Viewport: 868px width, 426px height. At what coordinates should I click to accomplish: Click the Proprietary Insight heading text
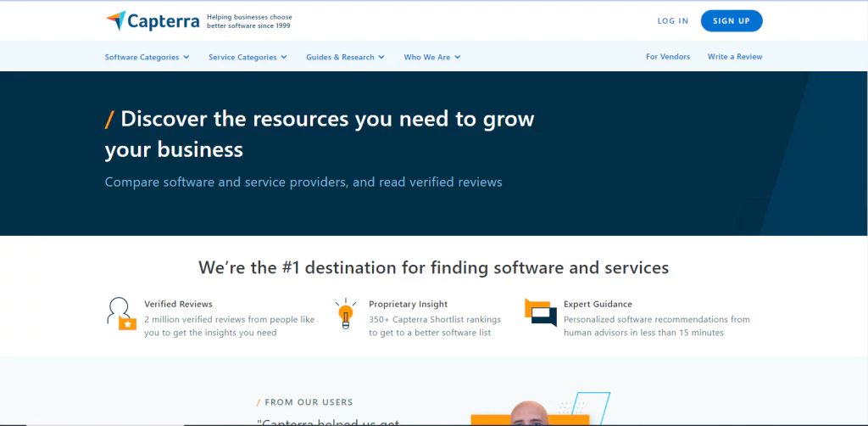408,304
